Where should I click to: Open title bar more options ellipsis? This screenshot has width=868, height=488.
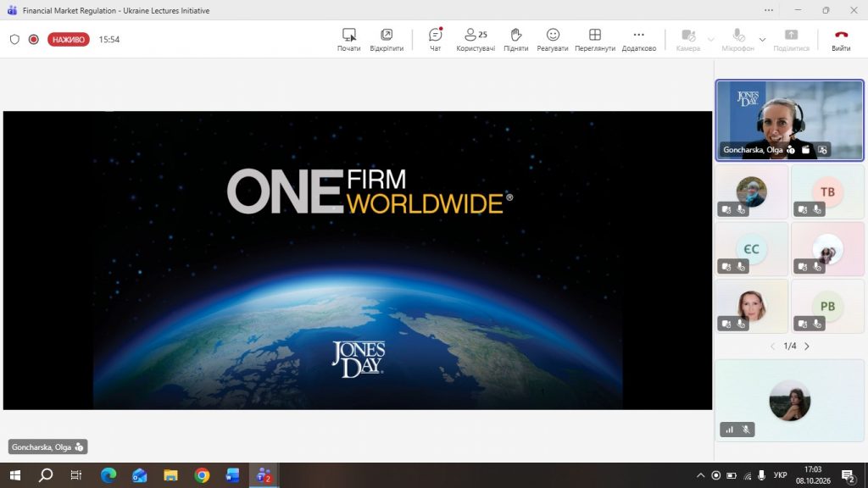click(x=769, y=10)
